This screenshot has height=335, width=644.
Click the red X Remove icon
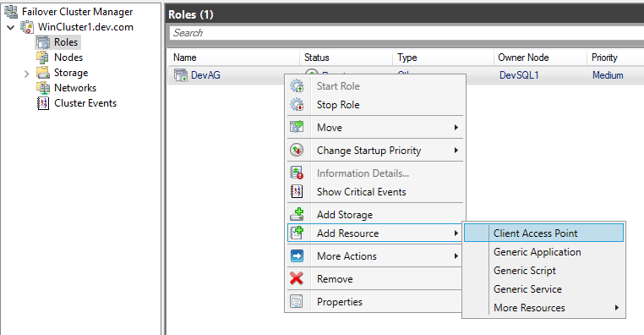(x=297, y=278)
